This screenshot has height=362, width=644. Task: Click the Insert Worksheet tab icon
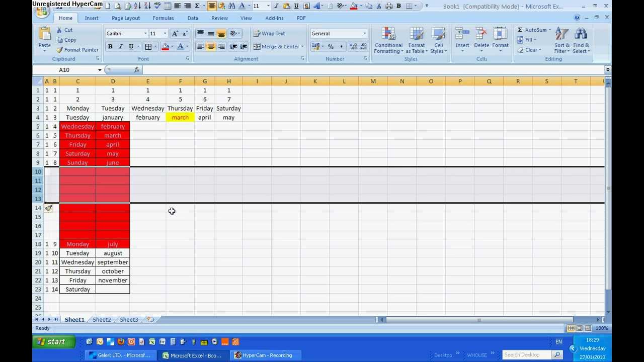point(150,320)
